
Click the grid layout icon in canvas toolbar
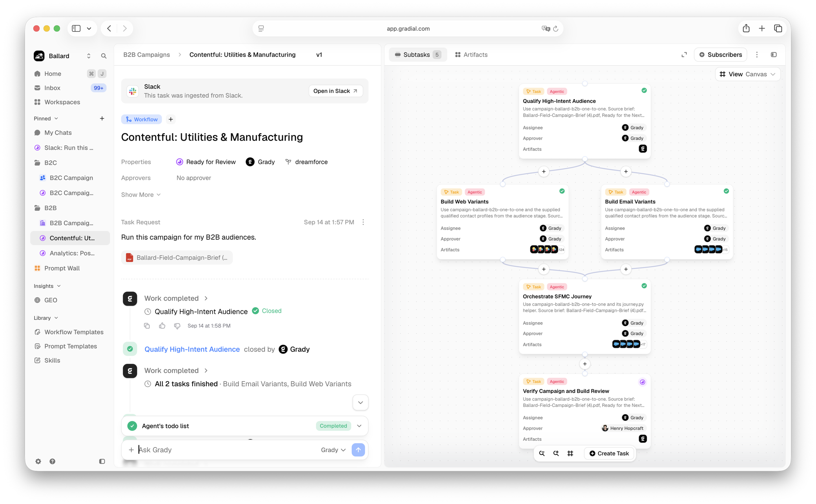pos(570,453)
